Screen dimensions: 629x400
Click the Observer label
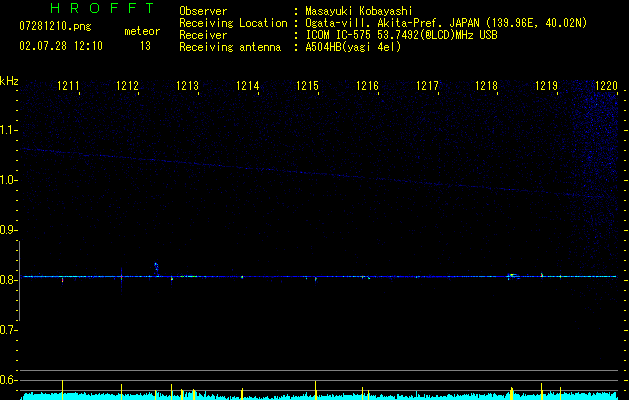[x=203, y=11]
